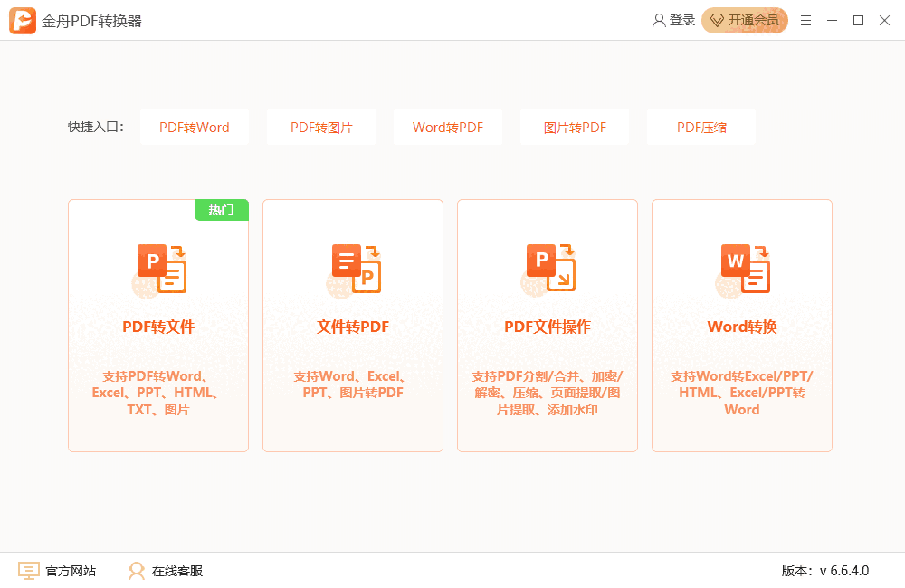Click the crown icon on 开通会员
Image resolution: width=905 pixels, height=588 pixels.
[717, 19]
